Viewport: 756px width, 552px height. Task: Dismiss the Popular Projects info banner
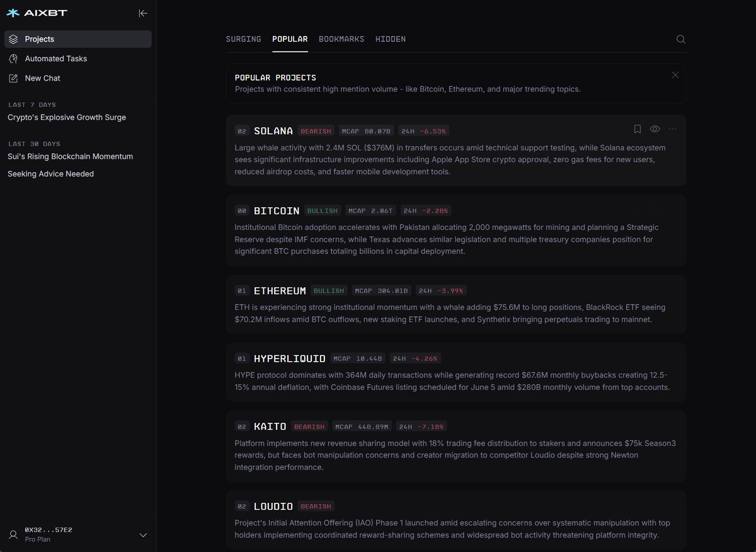pos(675,75)
